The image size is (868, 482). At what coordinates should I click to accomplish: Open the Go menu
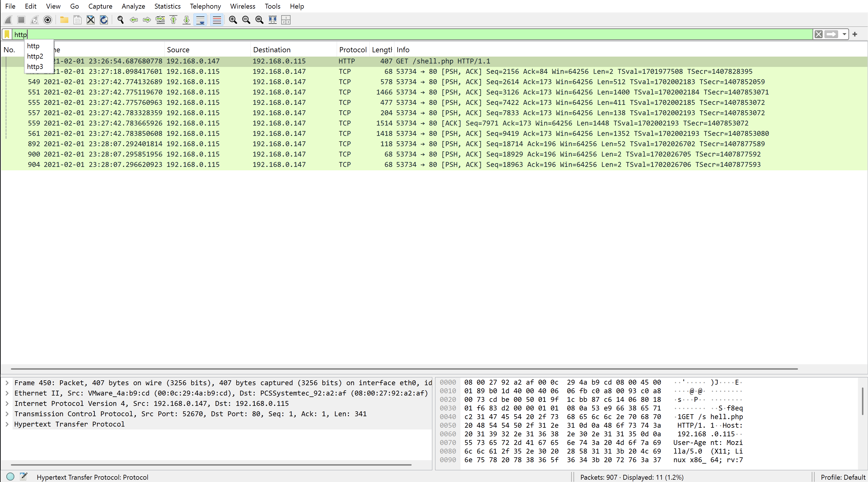coord(74,6)
